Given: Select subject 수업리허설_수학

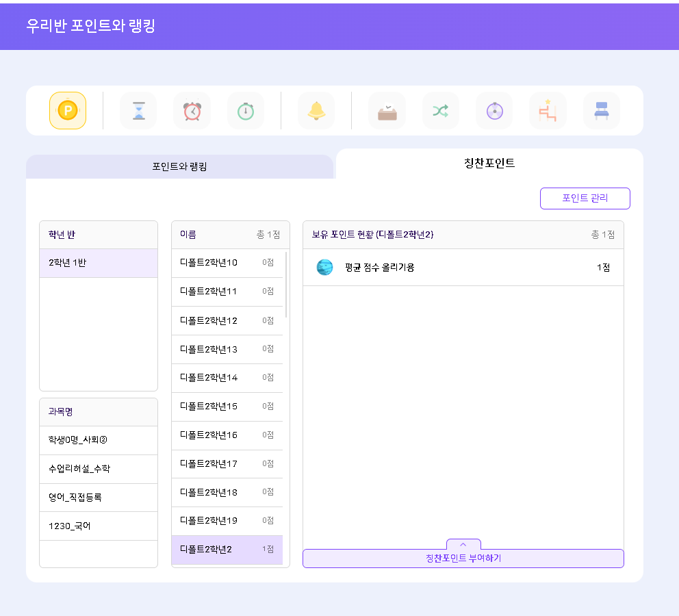Looking at the screenshot, I should click(99, 469).
